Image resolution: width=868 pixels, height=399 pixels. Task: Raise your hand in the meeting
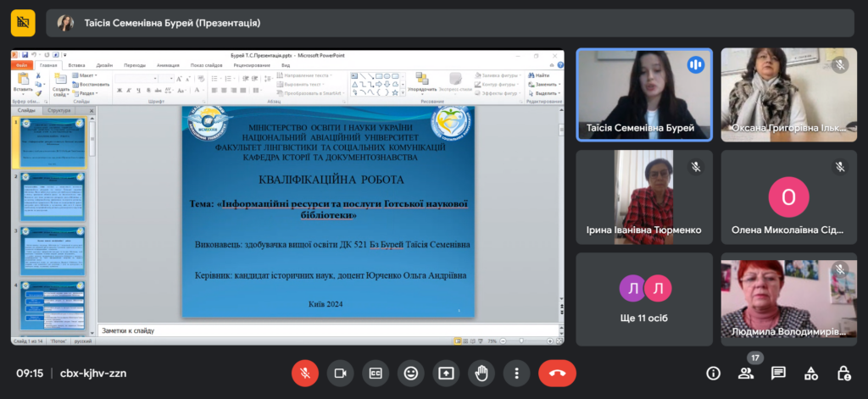pyautogui.click(x=481, y=373)
